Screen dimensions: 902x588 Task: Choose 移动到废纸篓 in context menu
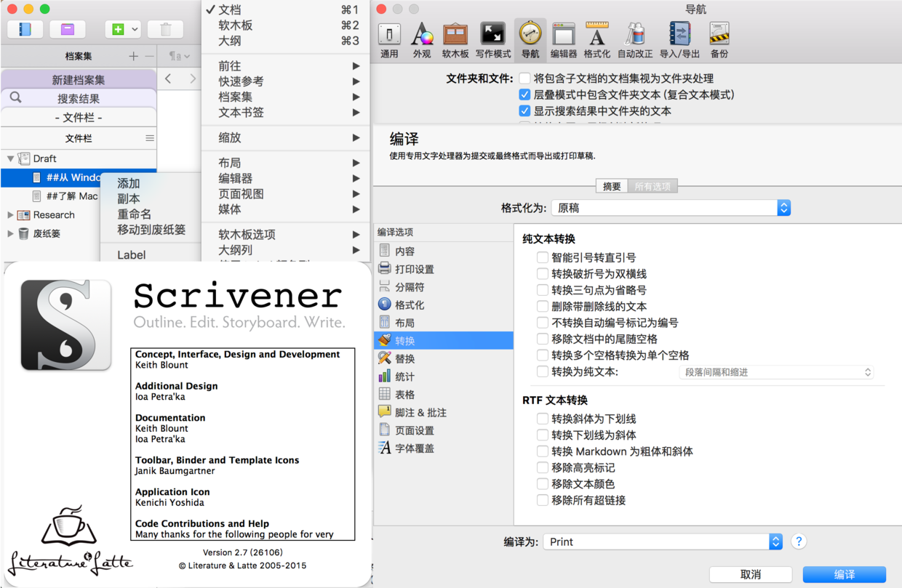pyautogui.click(x=151, y=230)
